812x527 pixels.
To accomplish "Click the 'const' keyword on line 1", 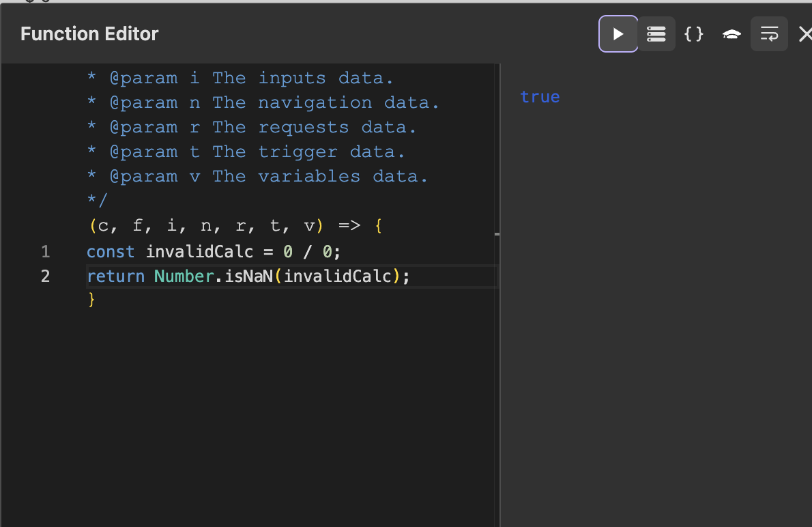I will pos(111,252).
